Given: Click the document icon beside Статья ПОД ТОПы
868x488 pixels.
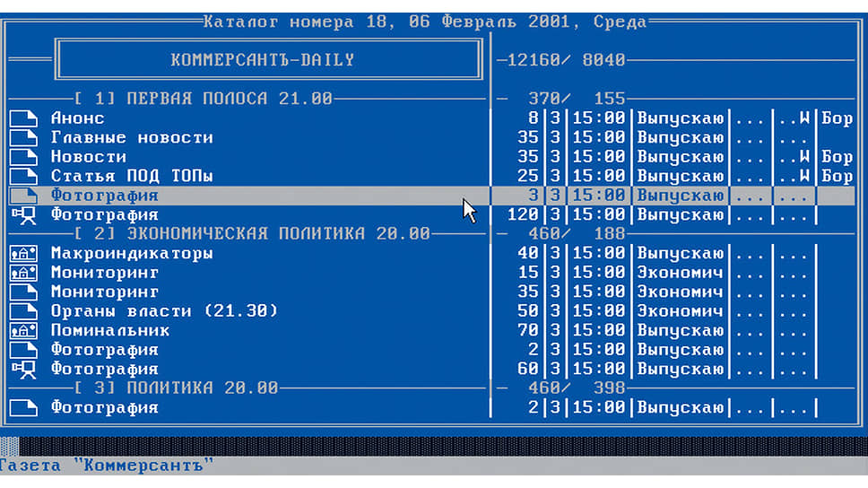Looking at the screenshot, I should click(x=24, y=177).
